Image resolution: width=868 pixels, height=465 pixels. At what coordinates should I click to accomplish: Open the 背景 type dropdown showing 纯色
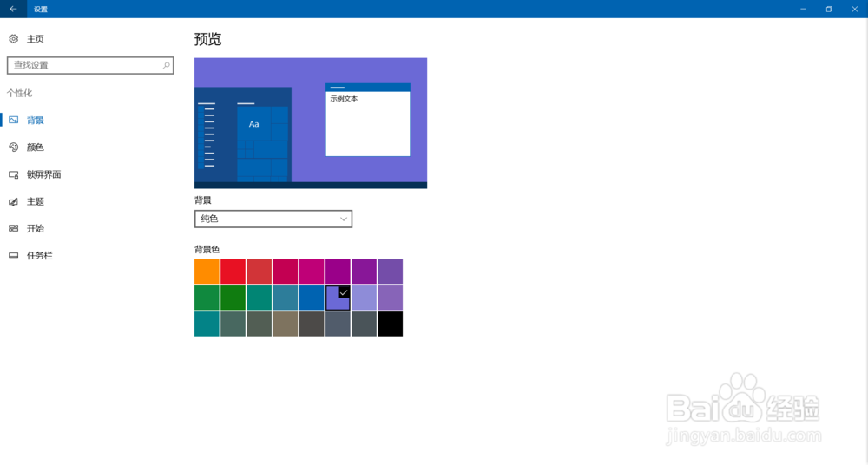pos(273,219)
